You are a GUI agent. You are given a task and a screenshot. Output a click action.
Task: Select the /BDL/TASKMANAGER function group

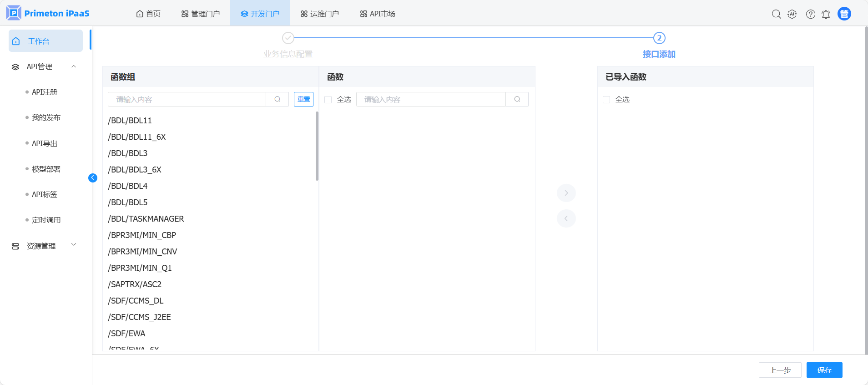coord(146,219)
